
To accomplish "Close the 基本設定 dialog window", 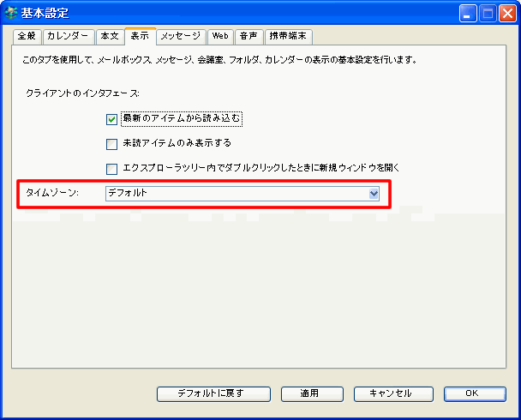I will click(507, 13).
